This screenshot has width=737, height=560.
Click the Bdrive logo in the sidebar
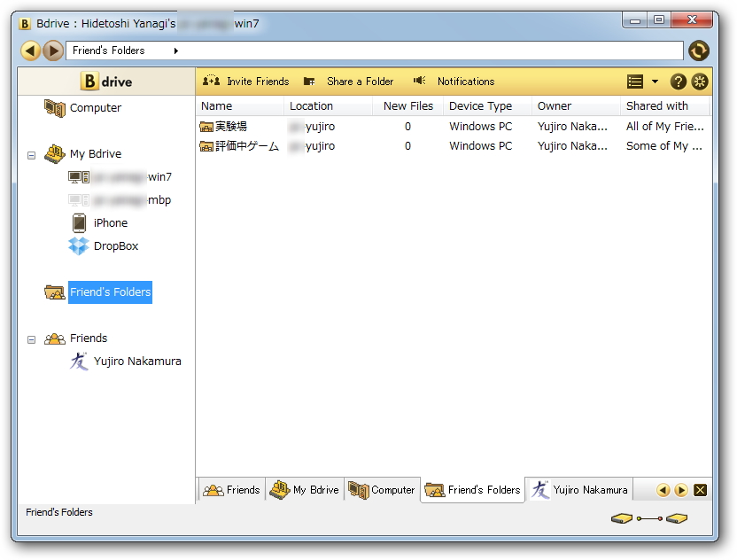pos(105,82)
